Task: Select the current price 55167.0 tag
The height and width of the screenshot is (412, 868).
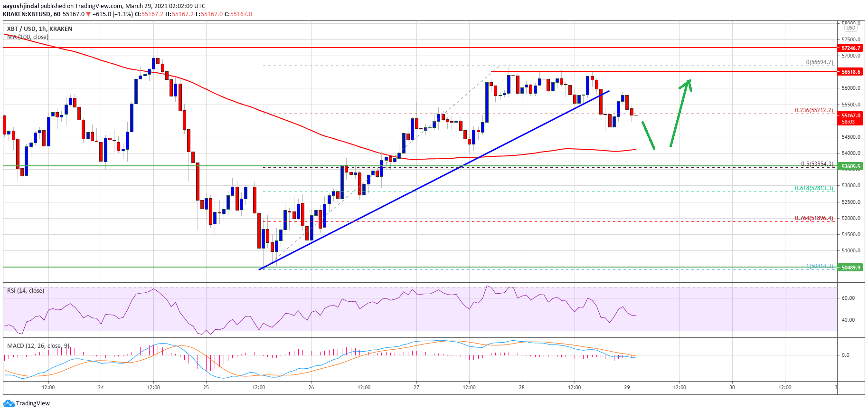Action: 850,115
